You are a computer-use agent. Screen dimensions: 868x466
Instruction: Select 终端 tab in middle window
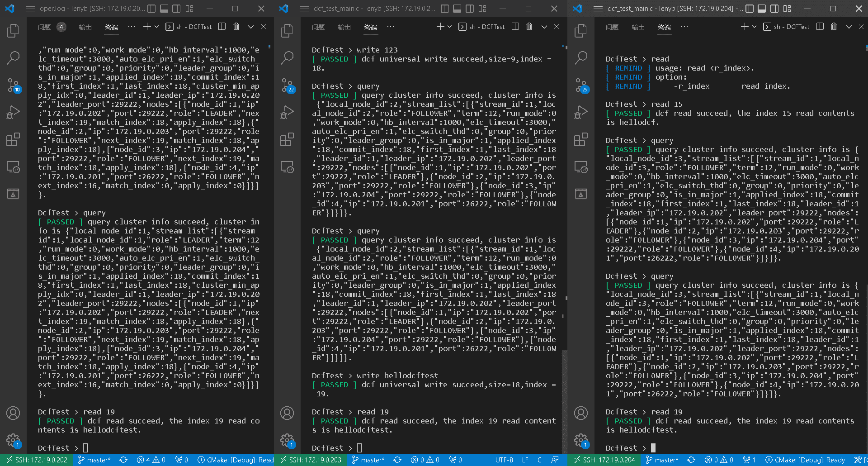[371, 27]
